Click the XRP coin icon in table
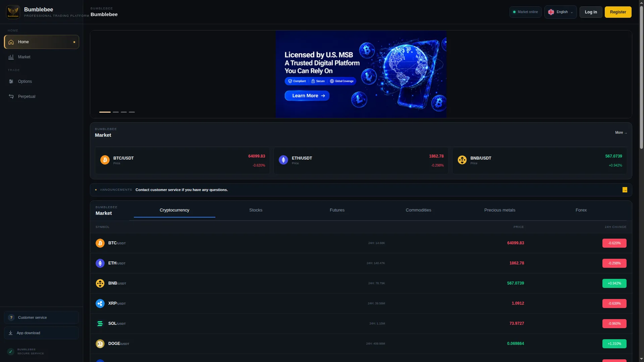 tap(100, 303)
